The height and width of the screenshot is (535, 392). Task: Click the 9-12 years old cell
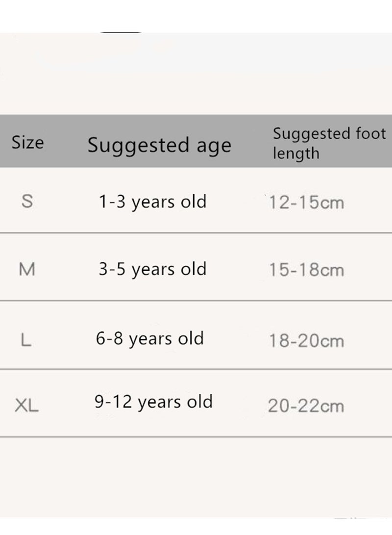(x=154, y=402)
